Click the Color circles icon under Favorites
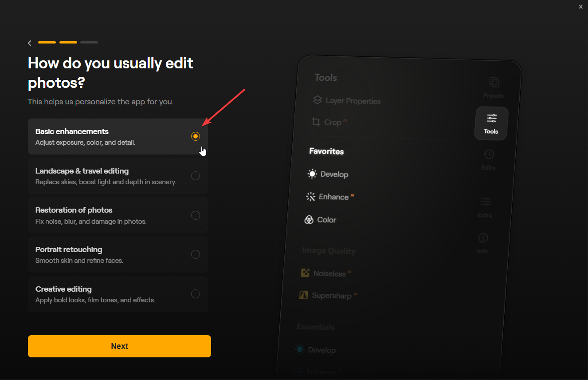 [x=309, y=220]
